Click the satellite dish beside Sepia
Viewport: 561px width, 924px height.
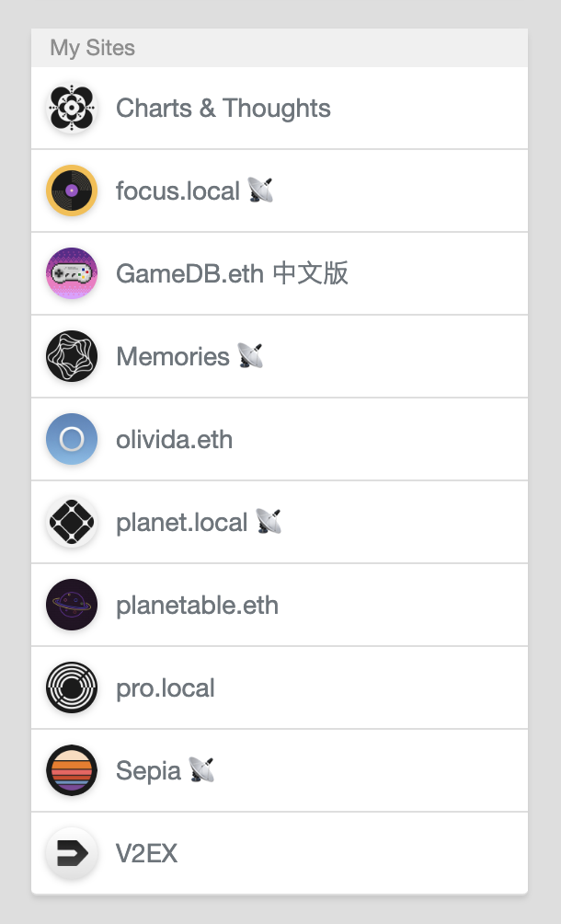(201, 770)
